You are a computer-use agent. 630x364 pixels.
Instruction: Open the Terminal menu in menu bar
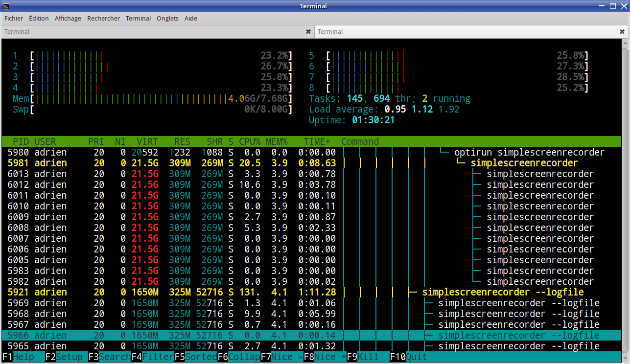[x=138, y=18]
